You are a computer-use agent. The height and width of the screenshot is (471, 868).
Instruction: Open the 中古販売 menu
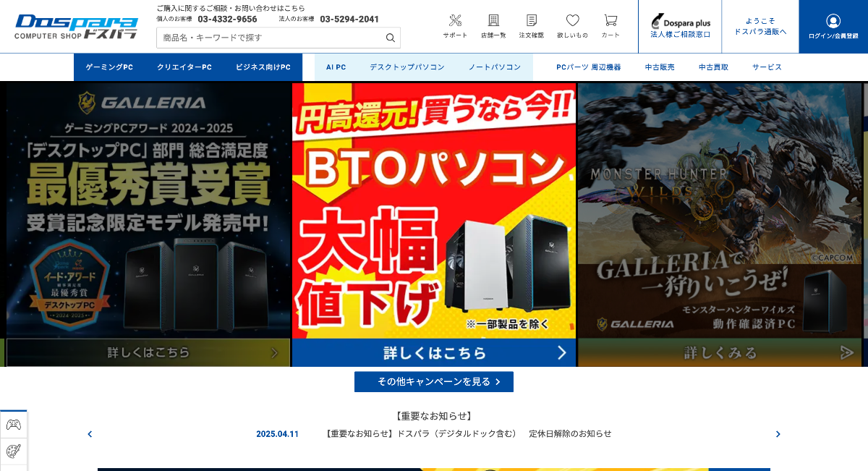660,67
